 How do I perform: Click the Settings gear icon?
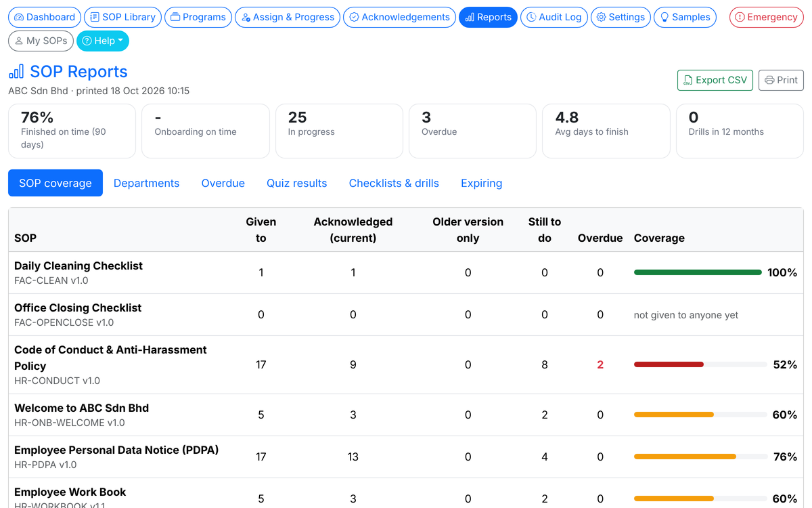coord(601,17)
